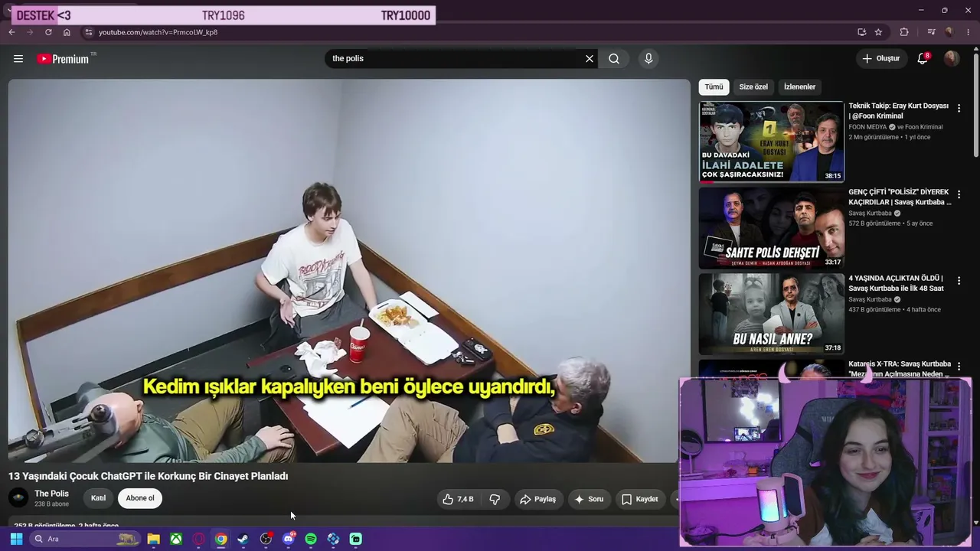Open The Polis channel name
The image size is (980, 551).
[x=51, y=494]
